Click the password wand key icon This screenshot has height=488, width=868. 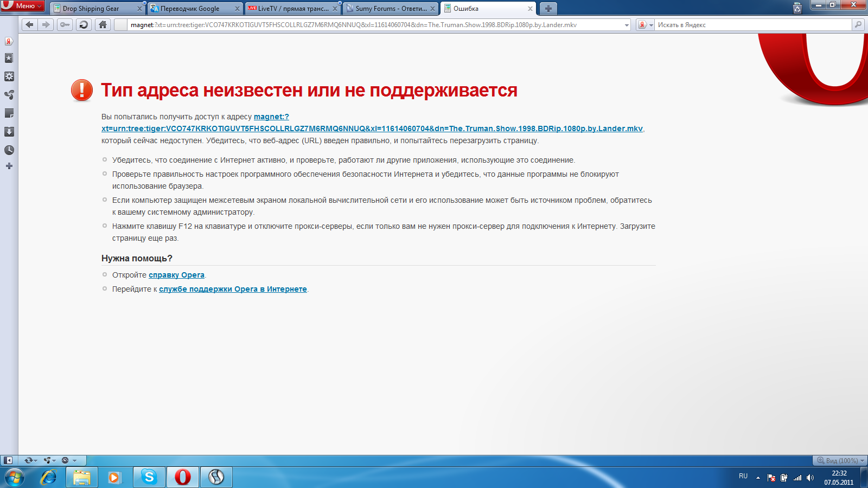click(x=65, y=24)
